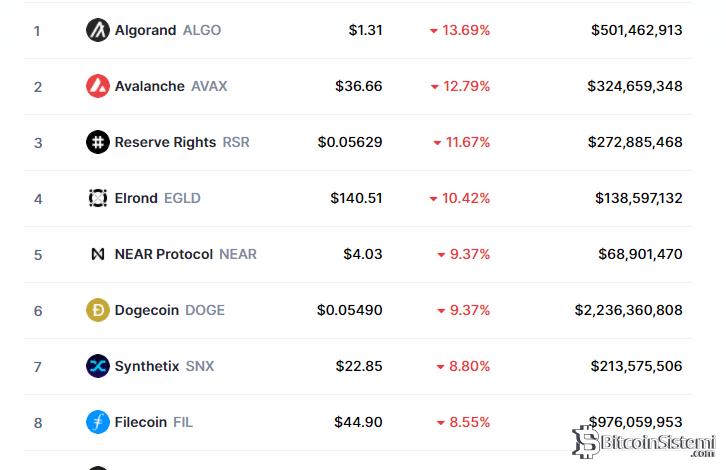The width and height of the screenshot is (726, 470).
Task: Click the blue Filecoin logo icon
Action: 97,422
